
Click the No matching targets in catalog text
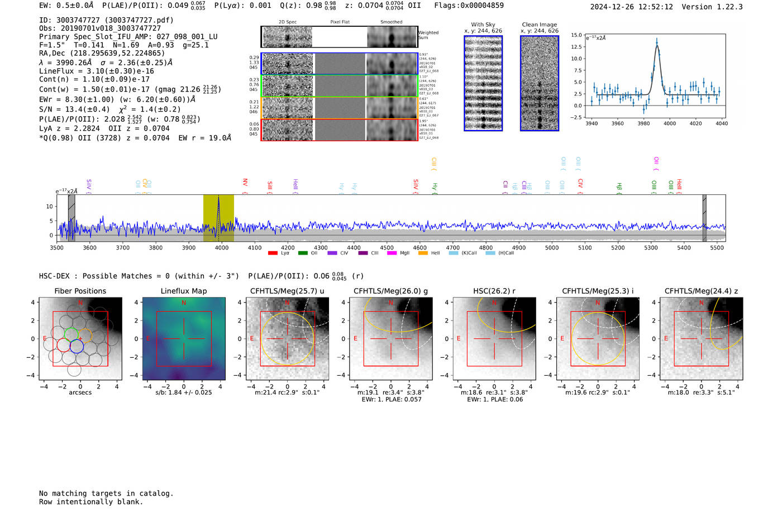coord(106,493)
